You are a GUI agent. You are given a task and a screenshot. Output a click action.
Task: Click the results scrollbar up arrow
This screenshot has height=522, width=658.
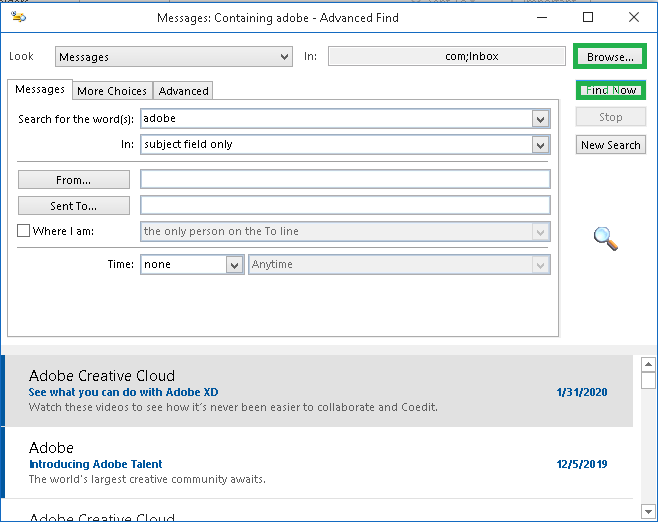pos(648,364)
